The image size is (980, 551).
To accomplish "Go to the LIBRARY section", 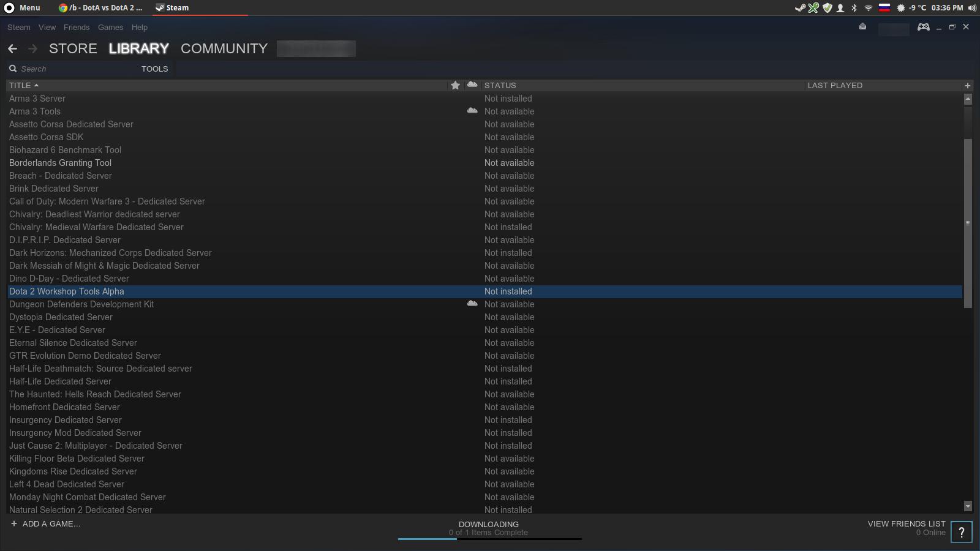I will pyautogui.click(x=139, y=48).
